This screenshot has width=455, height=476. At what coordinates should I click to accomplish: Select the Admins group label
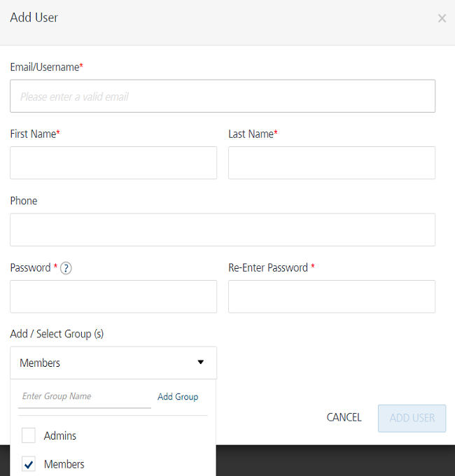pyautogui.click(x=60, y=435)
